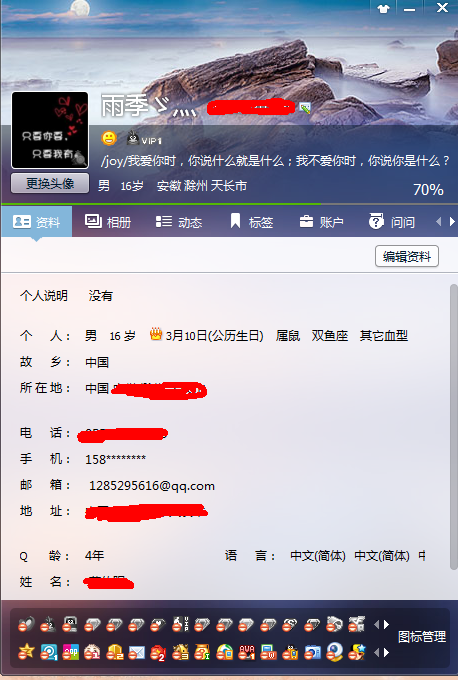
Task: Click the phone value 158********
Action: point(115,459)
